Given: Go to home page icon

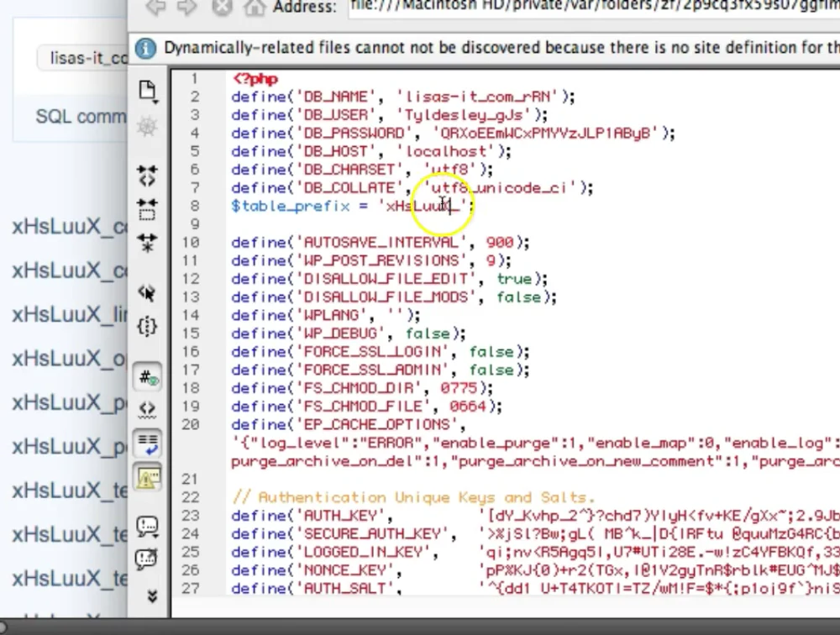Looking at the screenshot, I should click(x=255, y=7).
